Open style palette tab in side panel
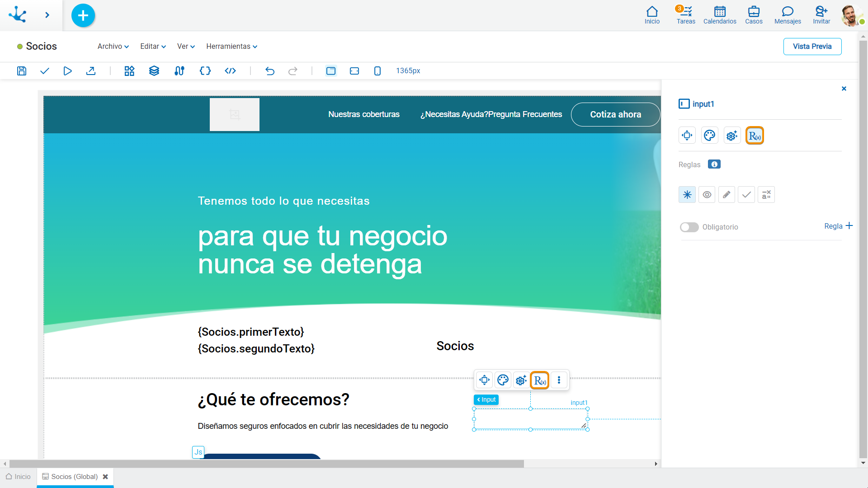Screen dimensions: 868x488 coord(710,136)
